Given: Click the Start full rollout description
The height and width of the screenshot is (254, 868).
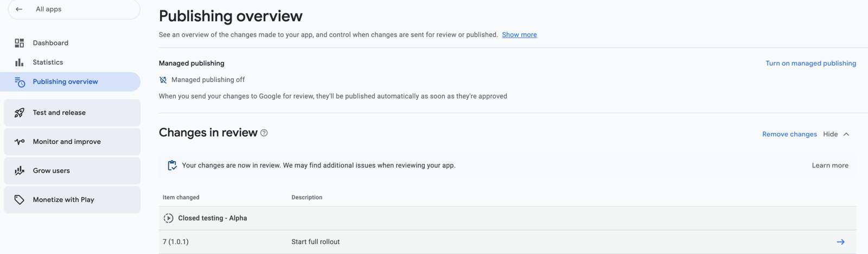Looking at the screenshot, I should [x=315, y=242].
